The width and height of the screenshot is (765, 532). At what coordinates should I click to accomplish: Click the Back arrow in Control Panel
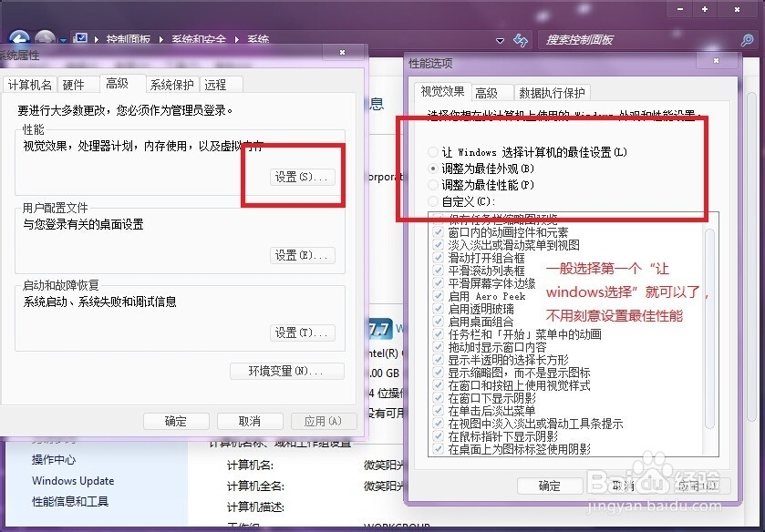19,37
